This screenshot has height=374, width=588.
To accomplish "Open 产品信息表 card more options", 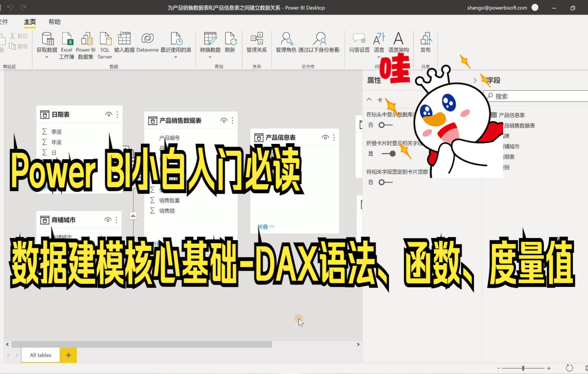I will point(334,137).
